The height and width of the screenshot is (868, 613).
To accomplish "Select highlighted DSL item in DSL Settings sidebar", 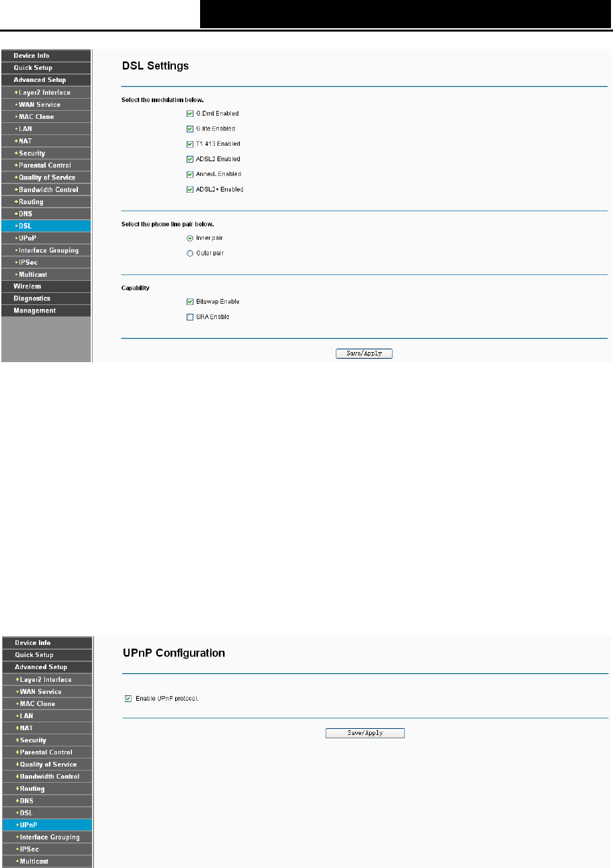I will tap(46, 226).
